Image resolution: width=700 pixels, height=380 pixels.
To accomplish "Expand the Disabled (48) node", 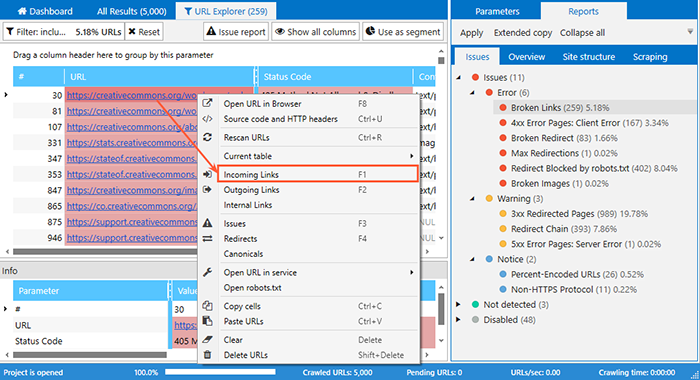I will coord(458,320).
